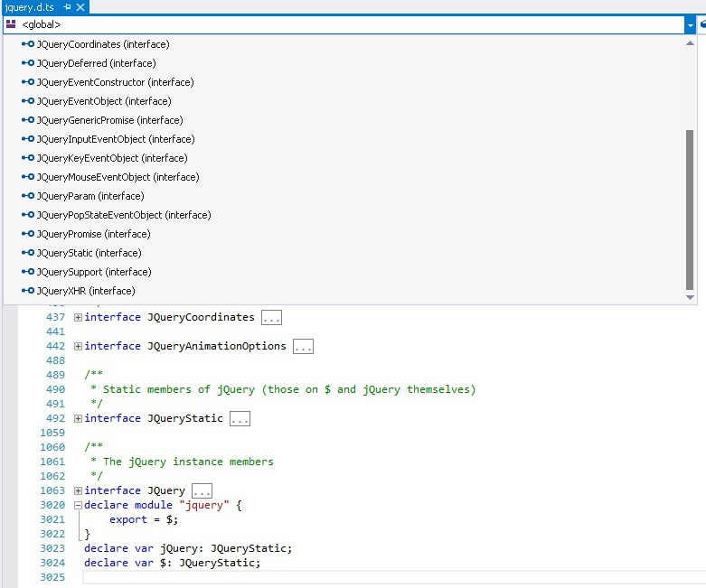Close the jquery.d.ts tab

click(80, 7)
